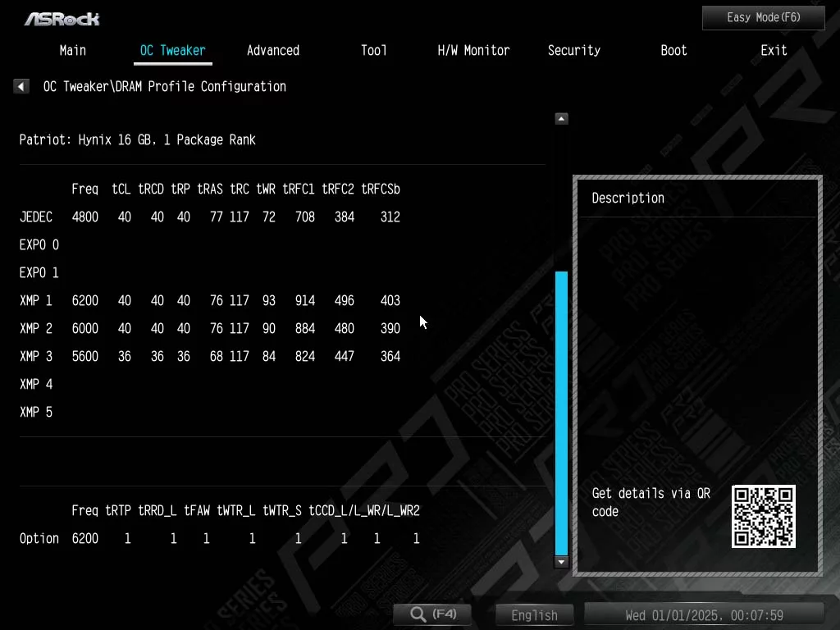Click the search magnifier F4 button
Viewport: 840px width, 630px height.
tap(434, 614)
